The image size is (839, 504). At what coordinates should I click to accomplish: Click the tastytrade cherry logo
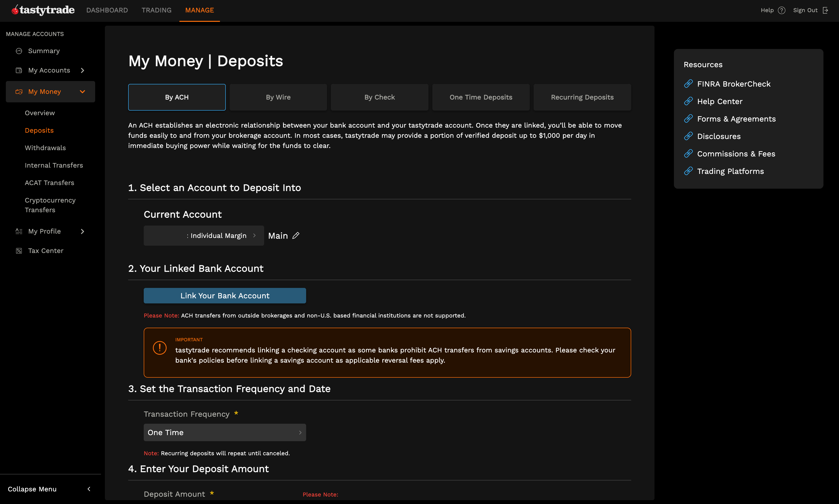pyautogui.click(x=15, y=10)
